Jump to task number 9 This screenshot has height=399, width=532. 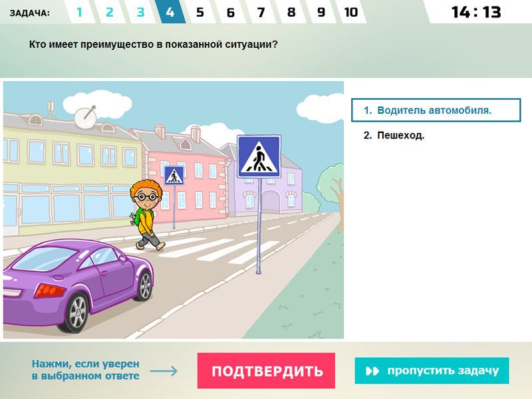321,12
